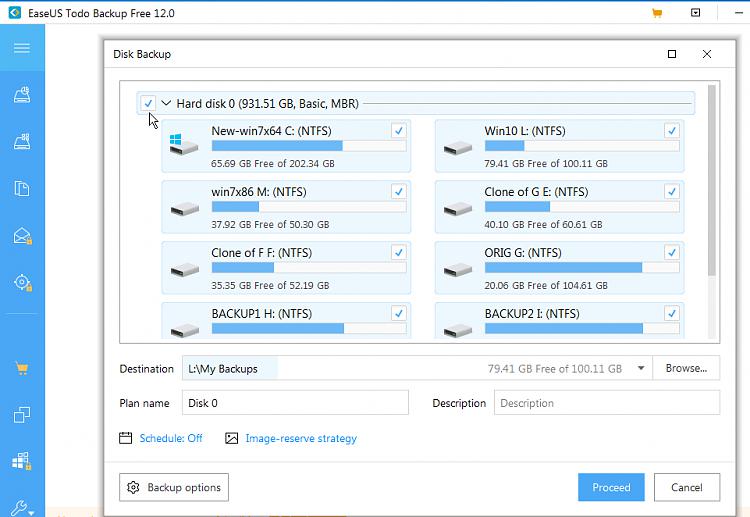Select Disk/Partition Backup sidebar icon

22,95
